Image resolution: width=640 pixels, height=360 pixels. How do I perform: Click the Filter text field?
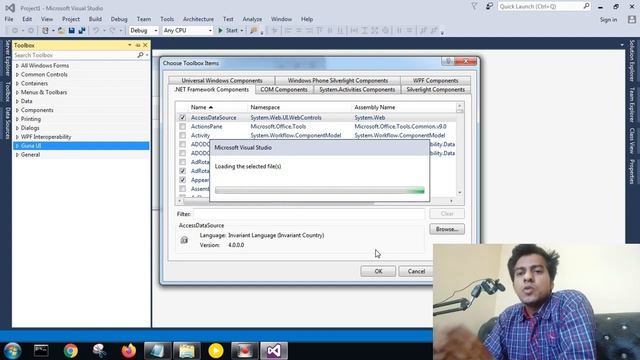pyautogui.click(x=309, y=214)
